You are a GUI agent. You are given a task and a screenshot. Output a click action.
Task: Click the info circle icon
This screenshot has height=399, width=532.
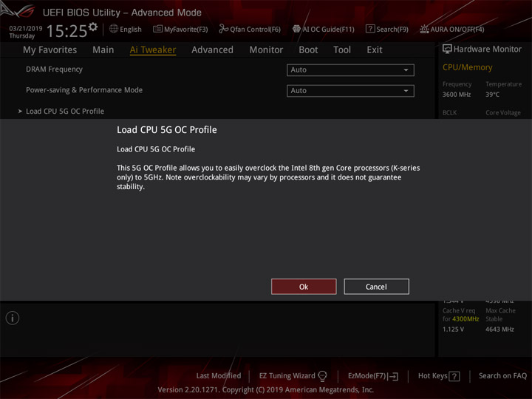[x=13, y=318]
